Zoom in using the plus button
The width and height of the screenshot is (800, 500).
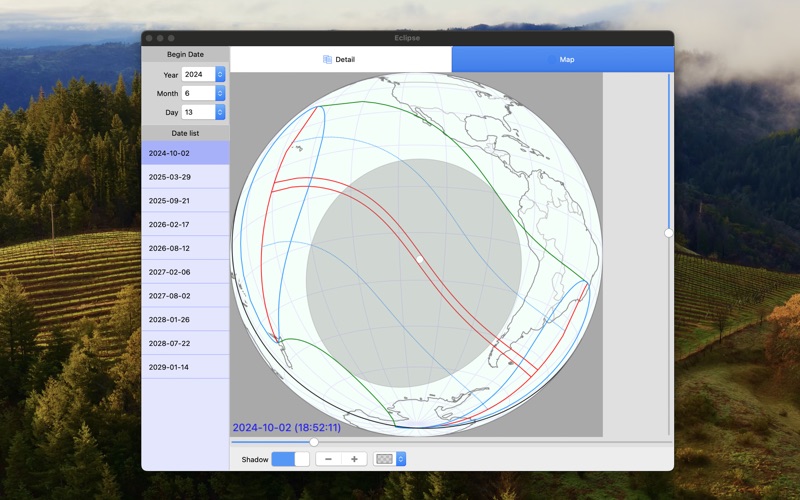pyautogui.click(x=354, y=459)
